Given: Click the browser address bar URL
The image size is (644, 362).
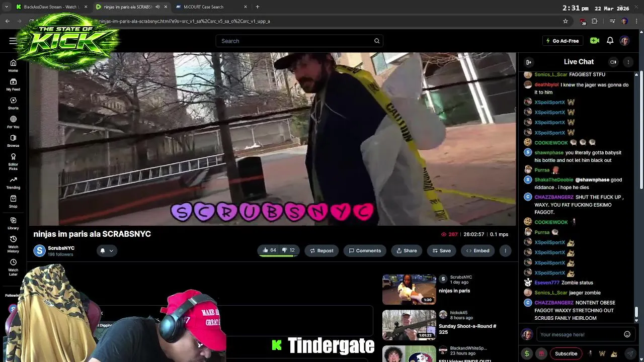Looking at the screenshot, I should (x=184, y=21).
